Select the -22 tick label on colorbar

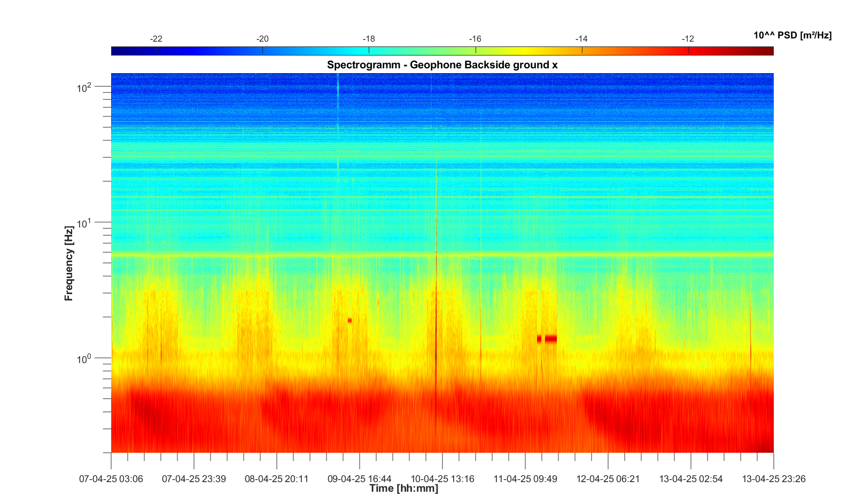[156, 39]
